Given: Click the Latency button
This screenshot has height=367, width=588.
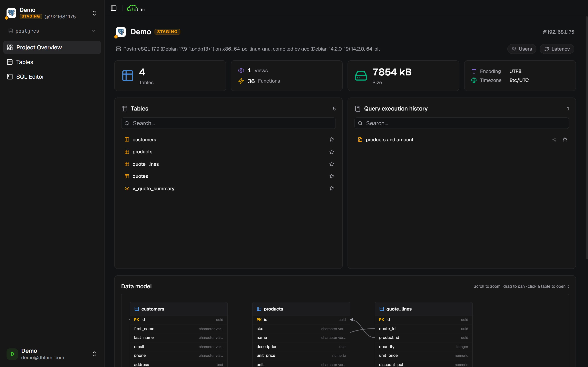Looking at the screenshot, I should click(557, 49).
